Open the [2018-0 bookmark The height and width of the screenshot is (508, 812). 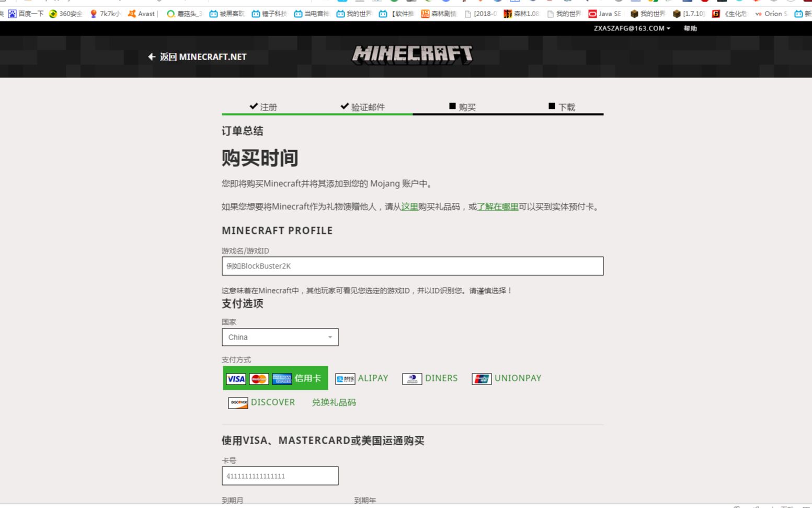click(x=481, y=14)
